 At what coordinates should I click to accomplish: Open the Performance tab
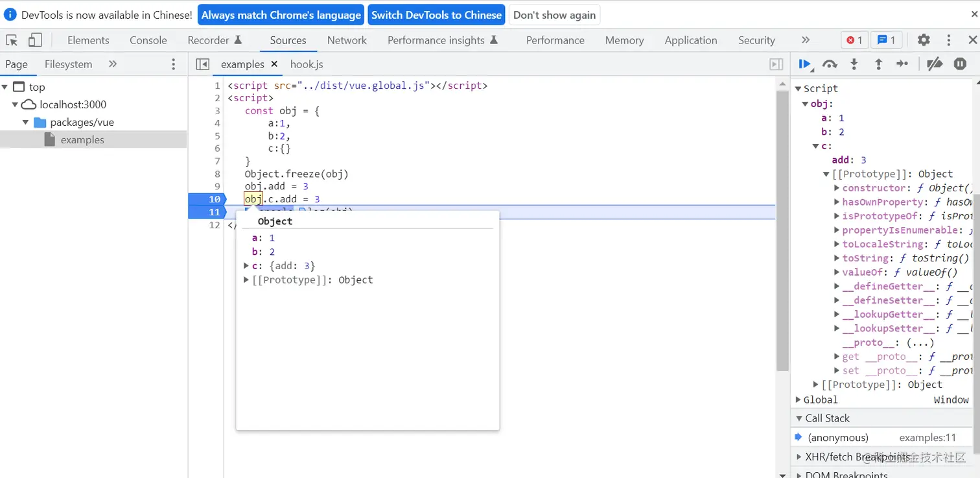(x=555, y=40)
